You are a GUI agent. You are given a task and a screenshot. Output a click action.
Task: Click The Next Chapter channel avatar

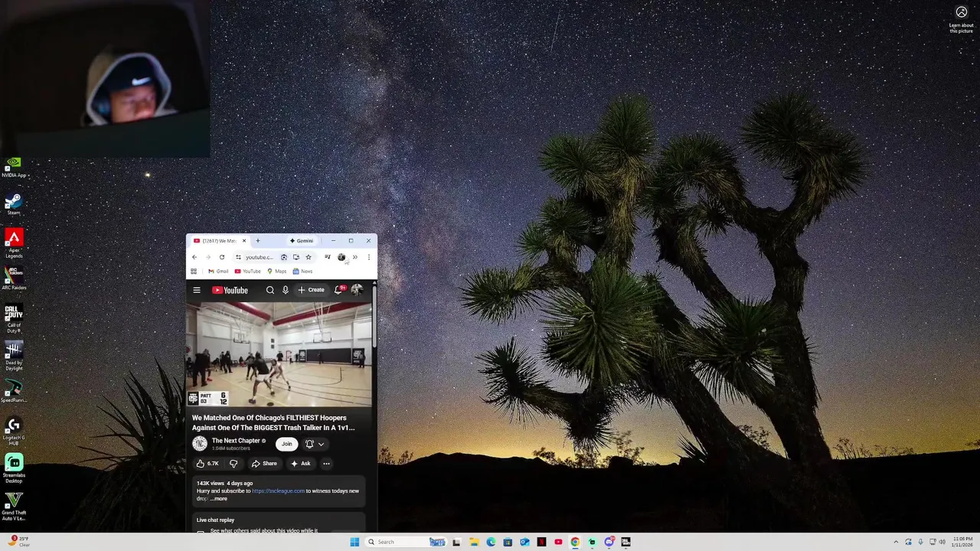point(200,444)
